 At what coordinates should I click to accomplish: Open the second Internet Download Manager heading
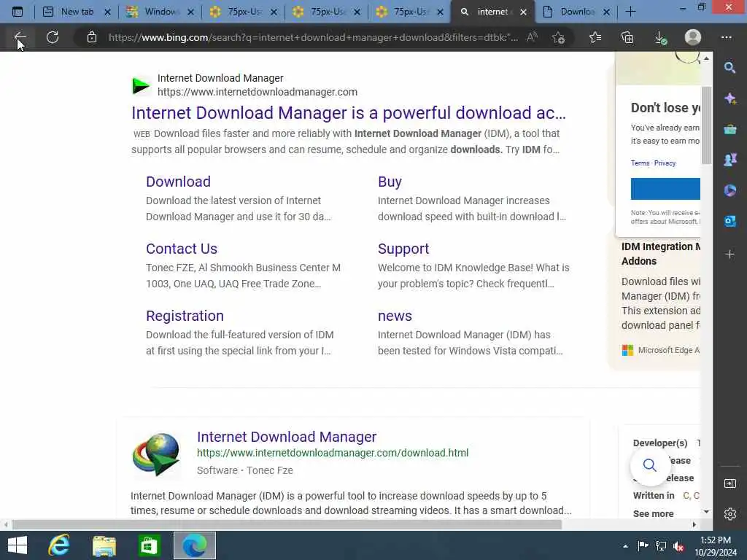287,437
